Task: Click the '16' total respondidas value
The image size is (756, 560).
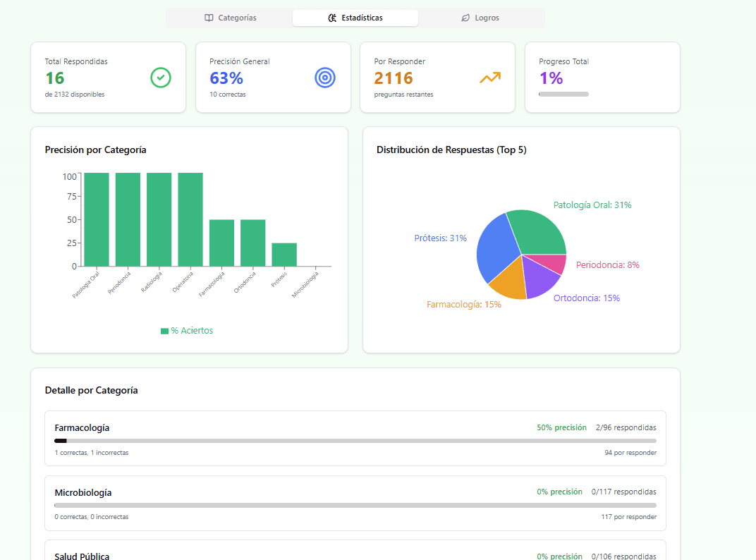Action: [x=54, y=78]
